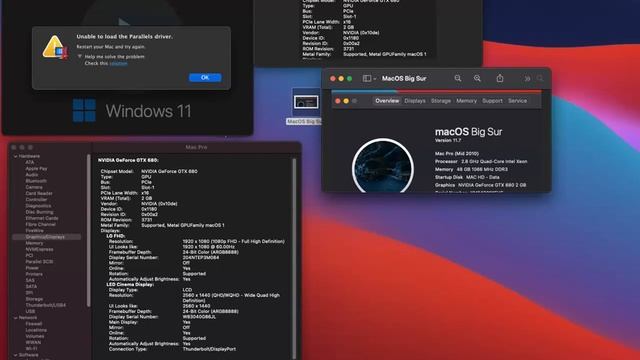Collapse the Network section in System Information
The width and height of the screenshot is (640, 360).
click(x=16, y=318)
